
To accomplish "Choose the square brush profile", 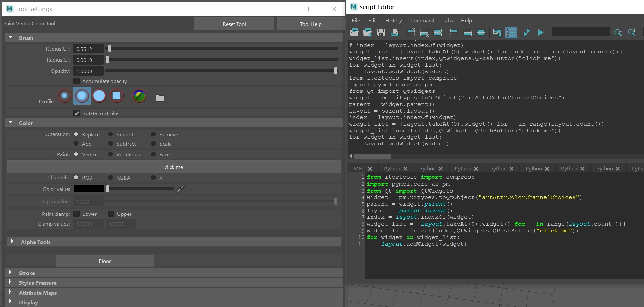I will point(116,96).
